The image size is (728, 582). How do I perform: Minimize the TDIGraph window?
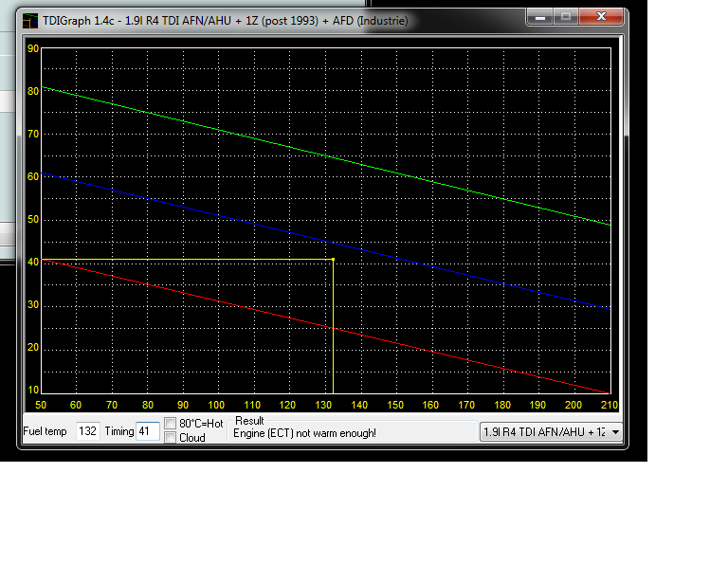click(540, 16)
